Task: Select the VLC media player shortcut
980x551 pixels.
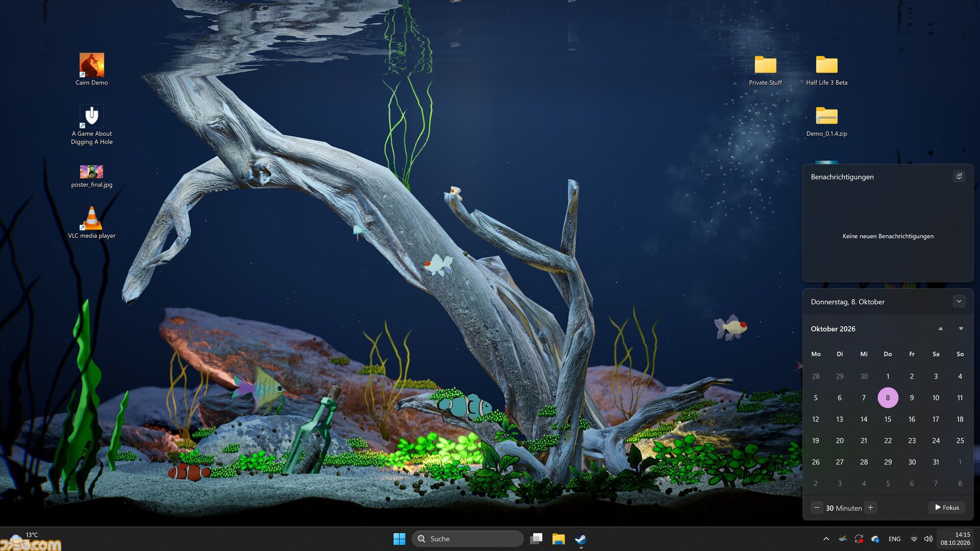Action: tap(92, 223)
